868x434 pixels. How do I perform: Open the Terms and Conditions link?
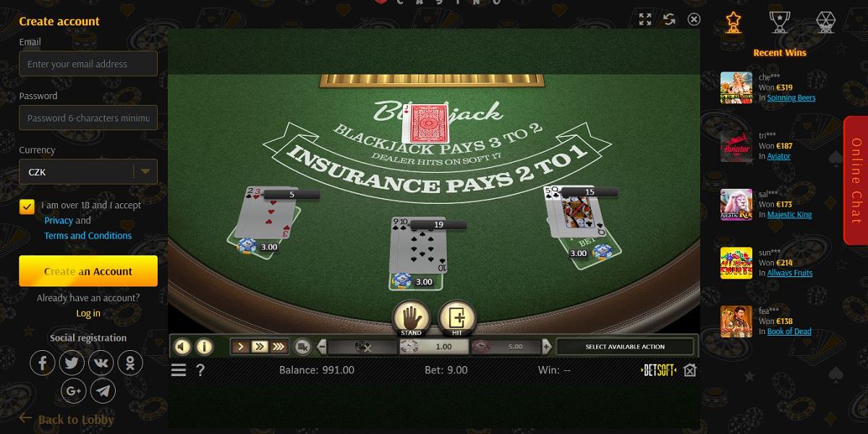click(x=88, y=236)
